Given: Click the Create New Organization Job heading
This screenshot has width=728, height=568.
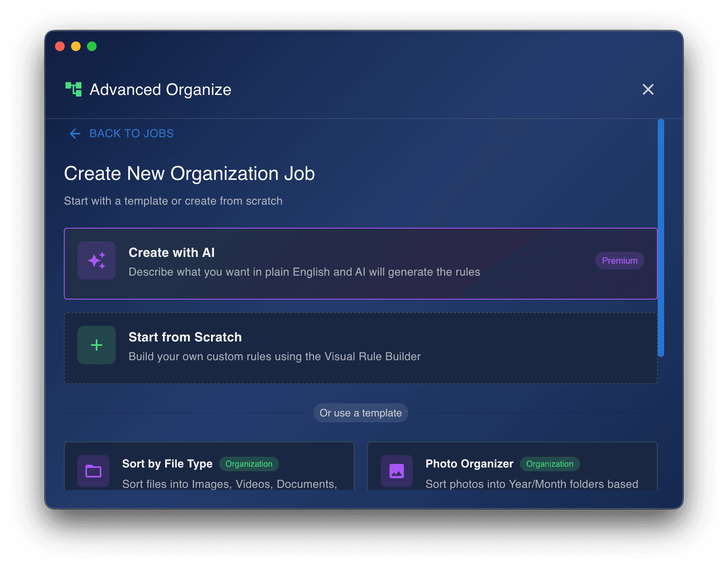Looking at the screenshot, I should (189, 173).
